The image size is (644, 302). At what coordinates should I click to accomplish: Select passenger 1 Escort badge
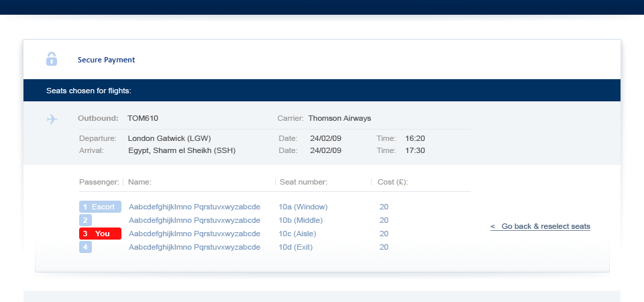pos(100,207)
